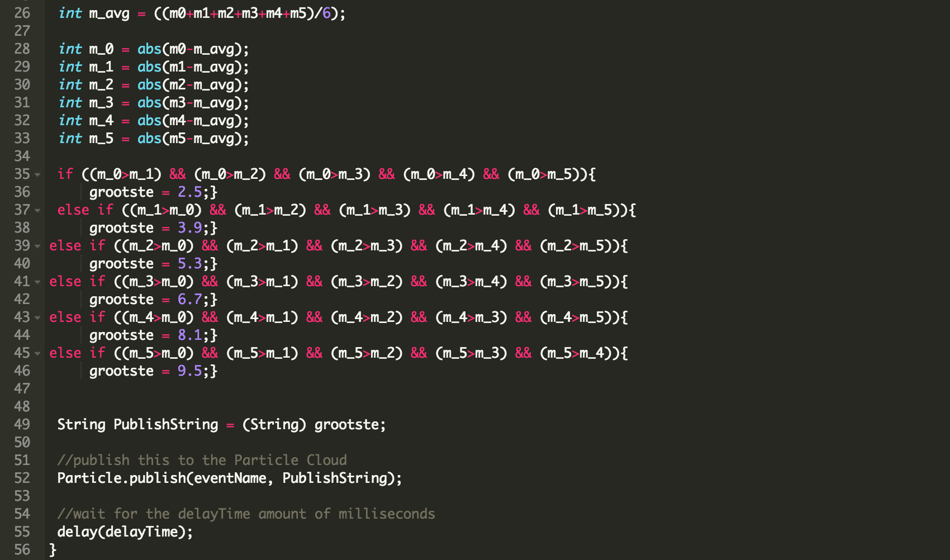Collapse the code fold at line 35
The image size is (950, 560).
click(x=37, y=175)
